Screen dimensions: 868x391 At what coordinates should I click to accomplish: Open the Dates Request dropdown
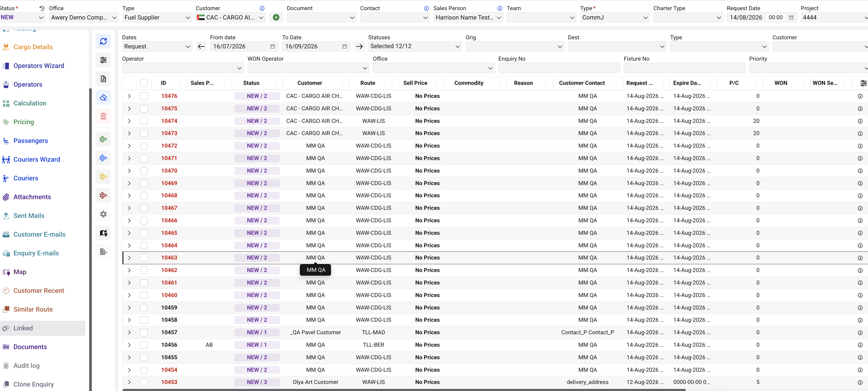click(x=157, y=47)
